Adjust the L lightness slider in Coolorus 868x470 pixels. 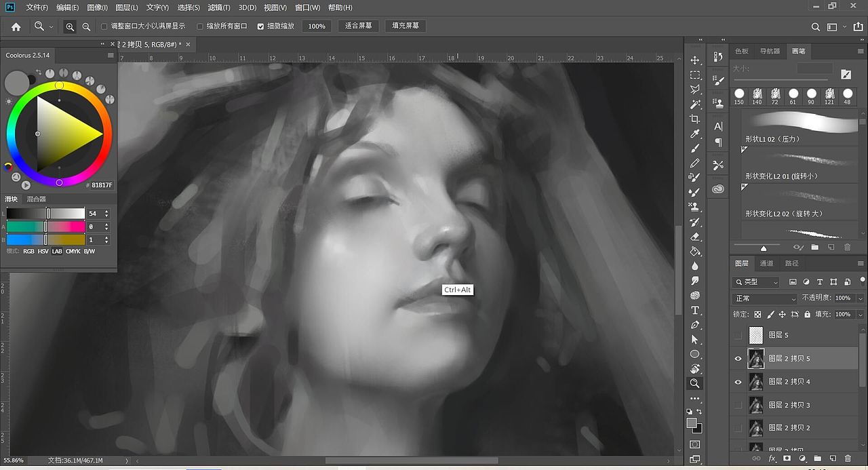45,213
